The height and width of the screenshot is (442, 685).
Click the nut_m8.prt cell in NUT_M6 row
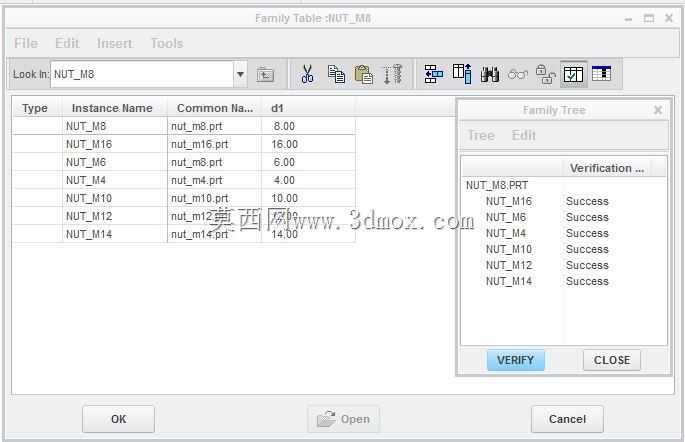214,162
